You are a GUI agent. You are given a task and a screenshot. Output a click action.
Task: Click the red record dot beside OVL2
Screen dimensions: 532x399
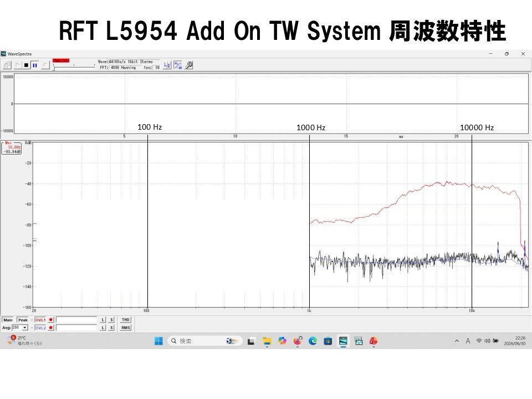pyautogui.click(x=51, y=328)
